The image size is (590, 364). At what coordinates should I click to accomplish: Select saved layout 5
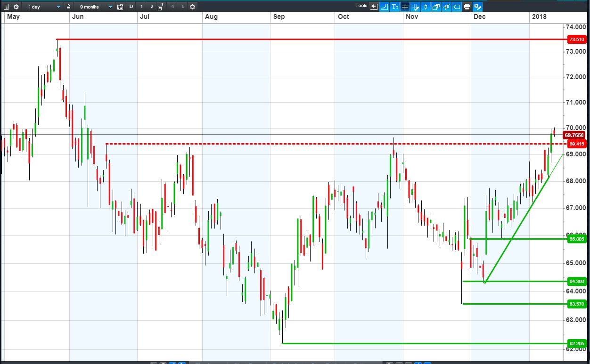pos(183,7)
